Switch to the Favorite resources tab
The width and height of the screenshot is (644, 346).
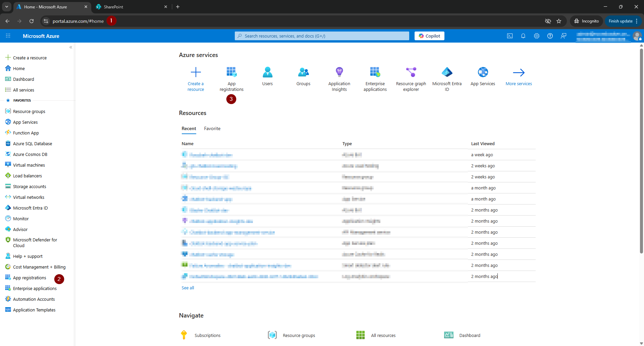[x=212, y=128]
